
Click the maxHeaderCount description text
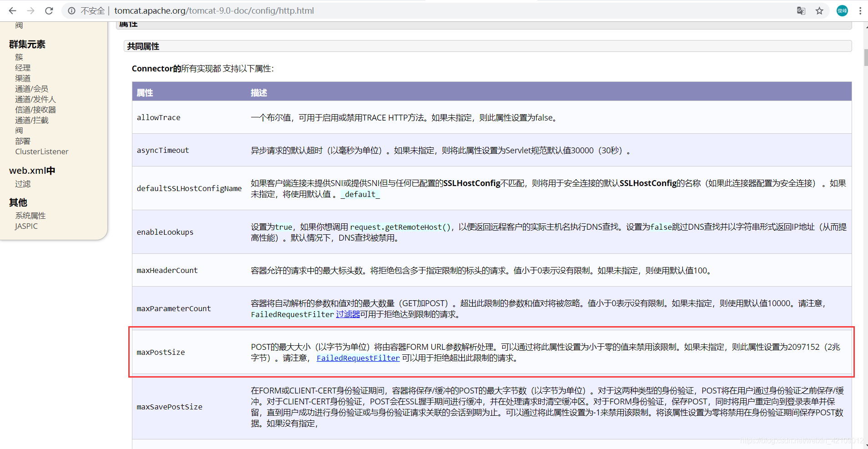tap(482, 271)
